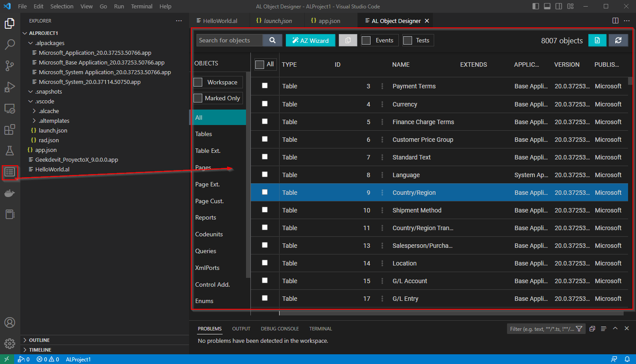The height and width of the screenshot is (364, 636).
Task: Toggle Primary Side Bar layout icon
Action: (536, 7)
